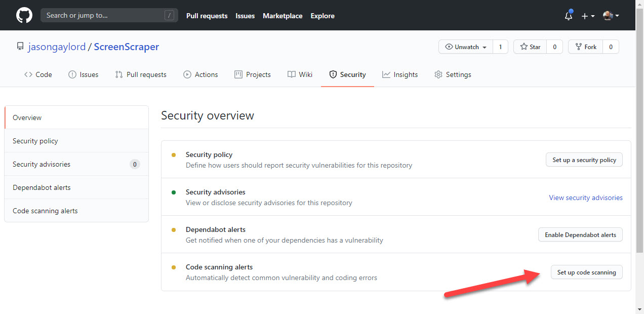Select the Security tab
The width and height of the screenshot is (644, 314).
347,74
